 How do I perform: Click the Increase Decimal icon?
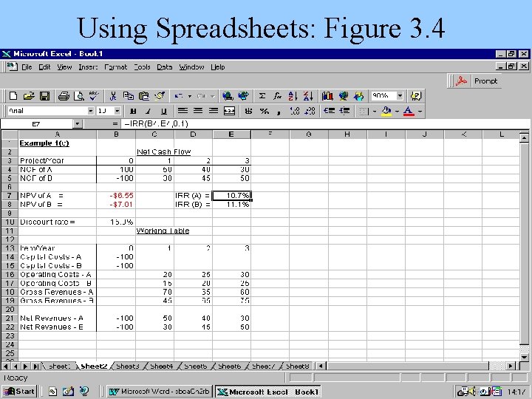[x=295, y=111]
